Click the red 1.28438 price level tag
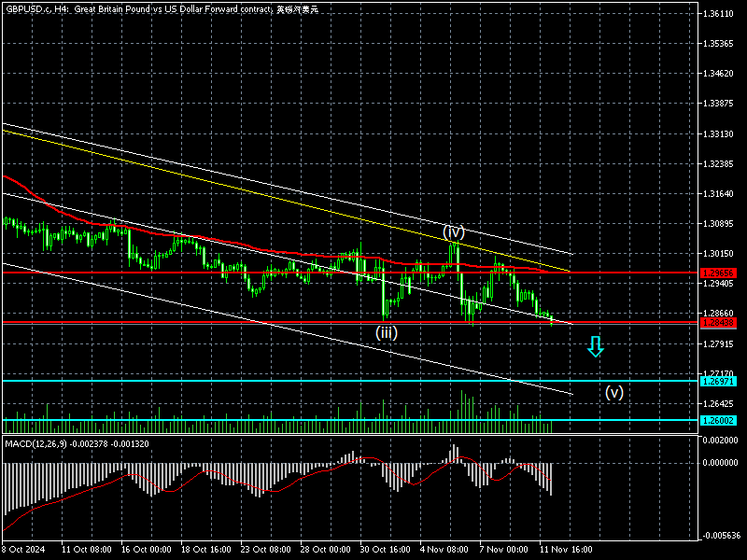 click(718, 323)
